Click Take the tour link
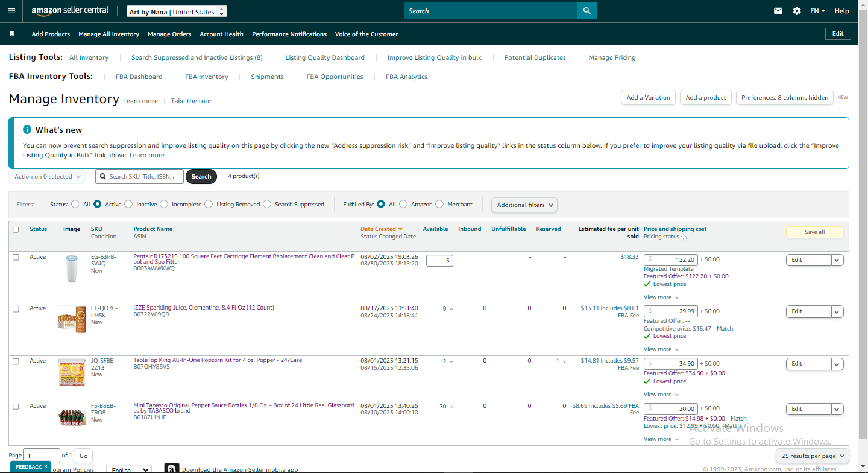The width and height of the screenshot is (868, 473). 191,101
